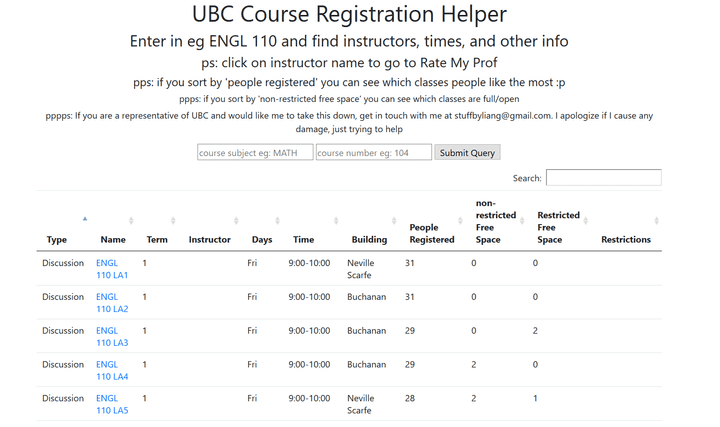The image size is (720, 427).
Task: Click the Search label text
Action: click(x=527, y=178)
